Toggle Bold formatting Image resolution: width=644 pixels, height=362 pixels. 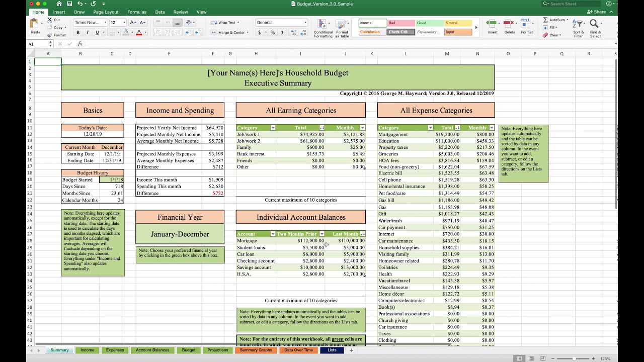coord(78,32)
